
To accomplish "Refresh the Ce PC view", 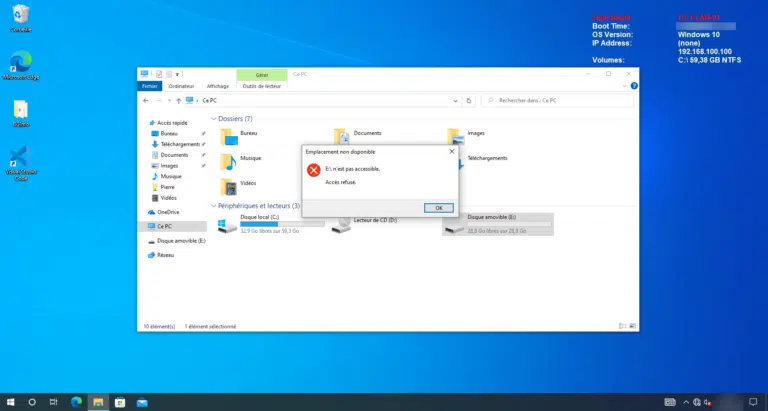I will 468,100.
